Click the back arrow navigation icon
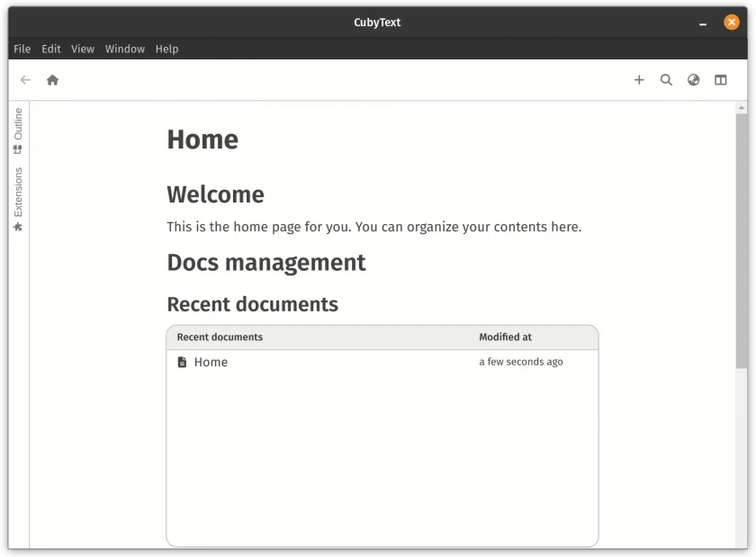Viewport: 756px width, 557px height. tap(25, 80)
